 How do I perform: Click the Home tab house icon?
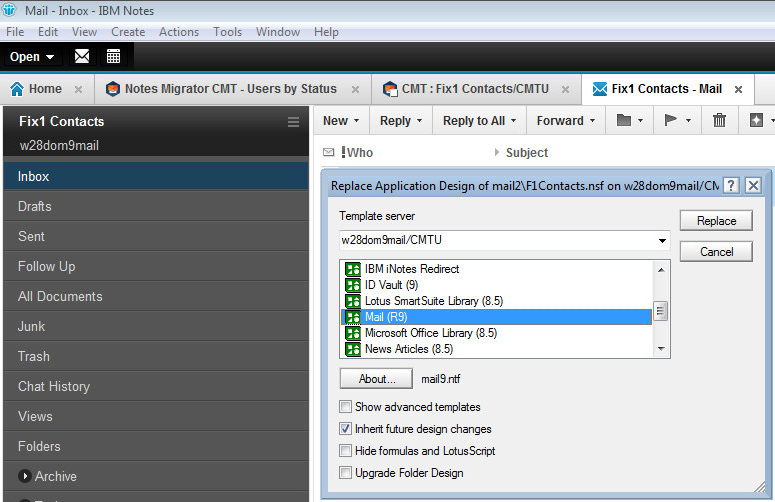(17, 89)
